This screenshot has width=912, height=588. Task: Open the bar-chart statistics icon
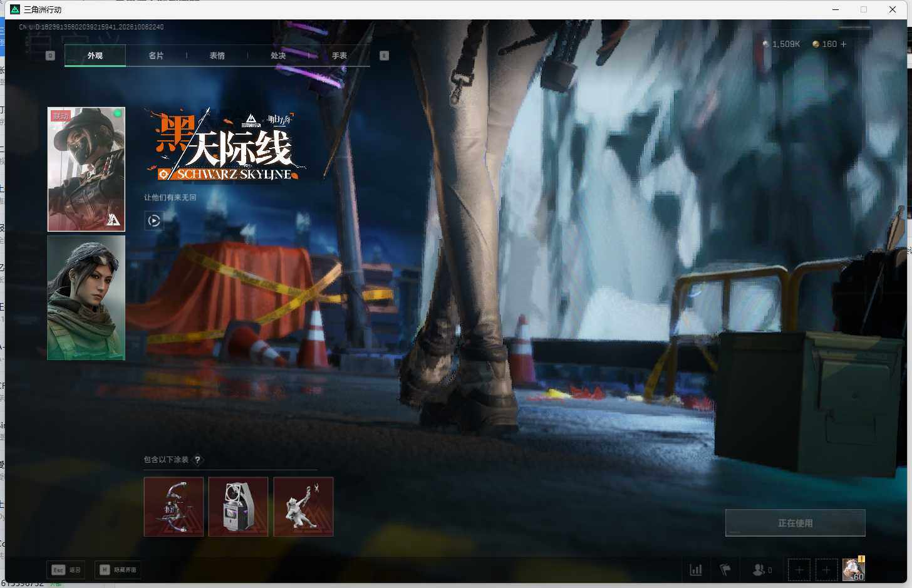click(695, 570)
